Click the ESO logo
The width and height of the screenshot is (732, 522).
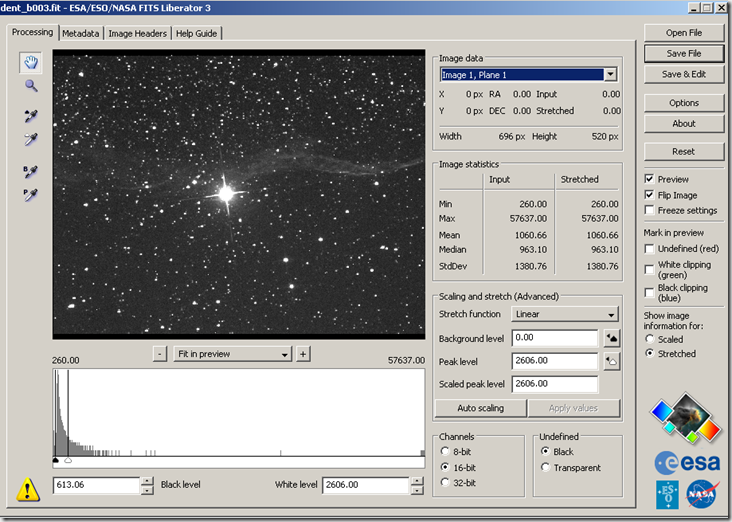click(668, 494)
